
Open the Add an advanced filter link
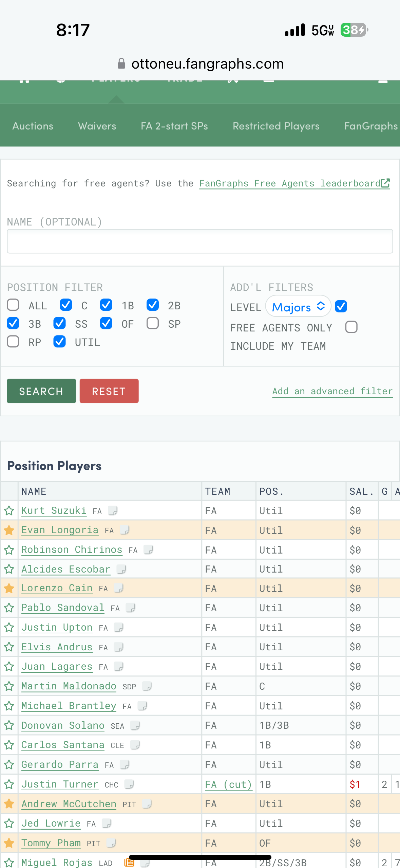[332, 391]
